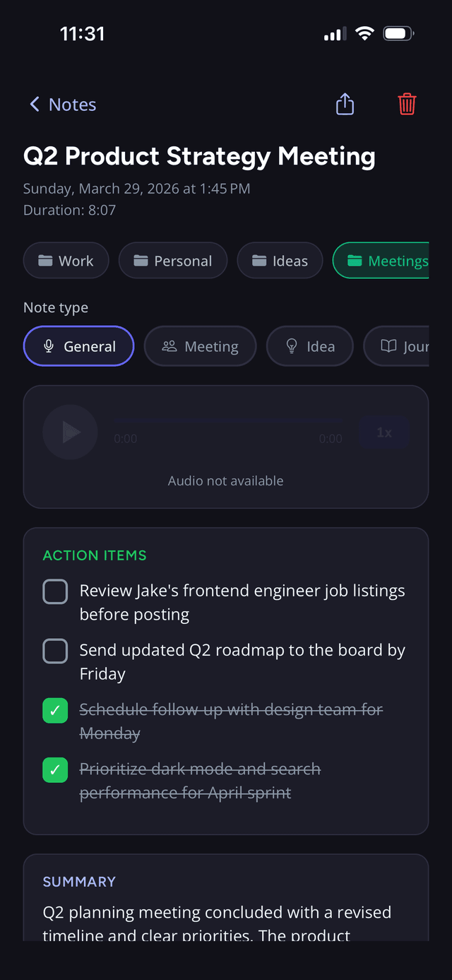This screenshot has height=980, width=452.
Task: Tap the folder icon on the Meetings tag
Action: [x=356, y=260]
